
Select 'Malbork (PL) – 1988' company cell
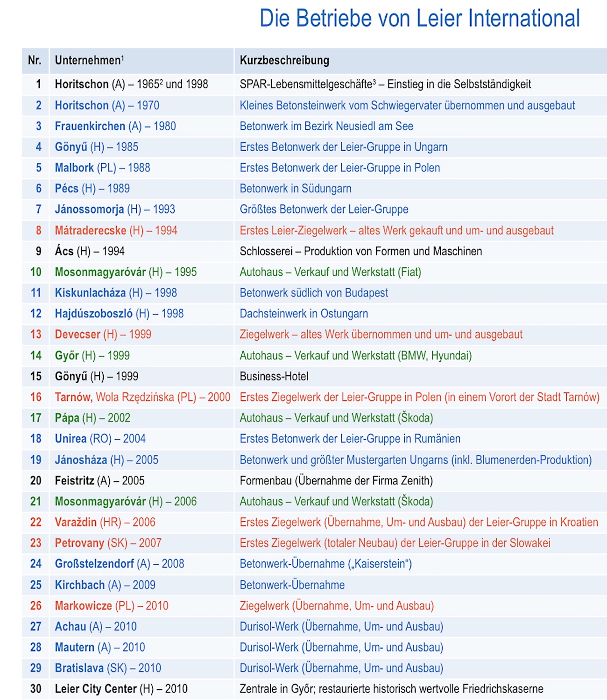(x=102, y=168)
